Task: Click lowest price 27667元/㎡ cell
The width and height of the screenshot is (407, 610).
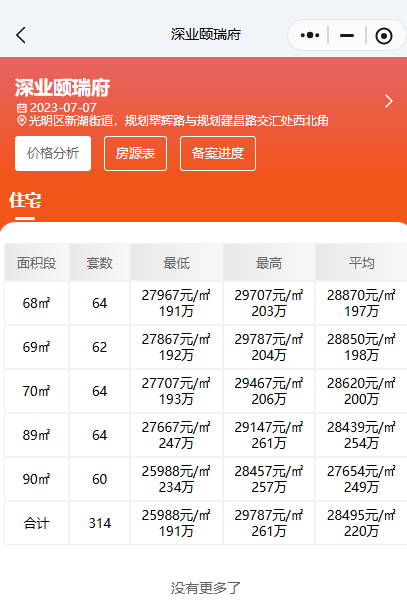Action: click(176, 435)
